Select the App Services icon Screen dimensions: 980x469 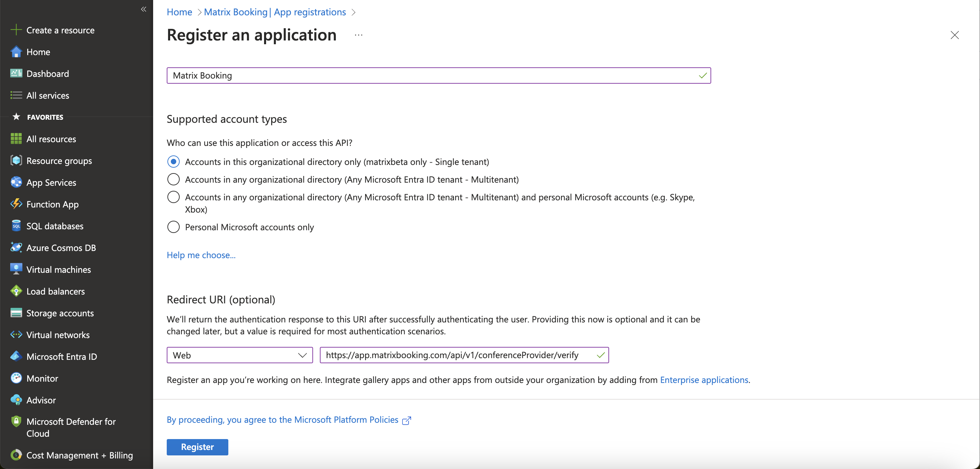click(x=16, y=182)
